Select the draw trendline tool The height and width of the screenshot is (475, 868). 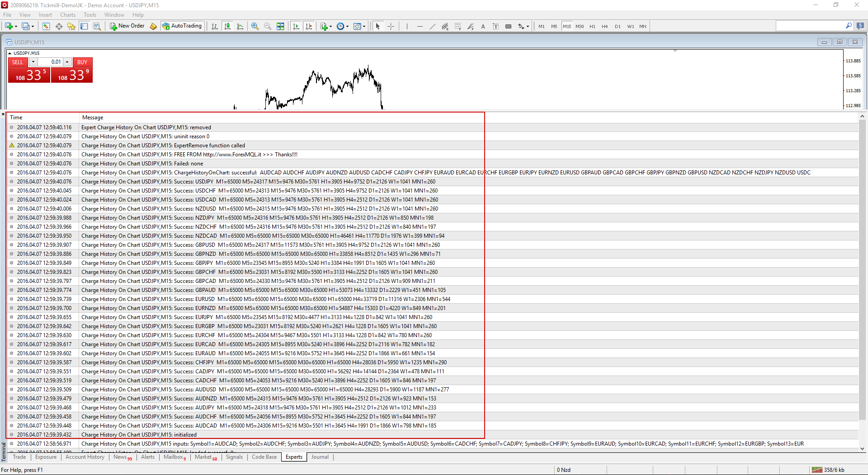pyautogui.click(x=432, y=26)
